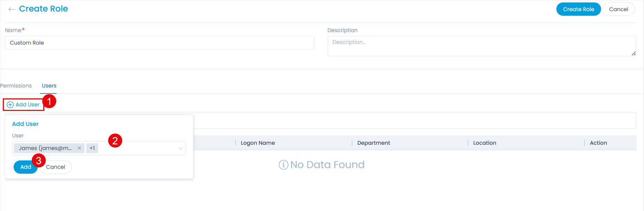Select the Users tab
This screenshot has width=644, height=211.
click(x=49, y=86)
